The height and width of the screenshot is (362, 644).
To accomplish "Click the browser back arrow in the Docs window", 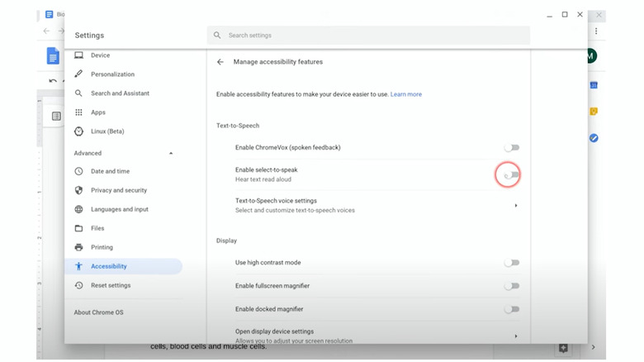I will (46, 31).
